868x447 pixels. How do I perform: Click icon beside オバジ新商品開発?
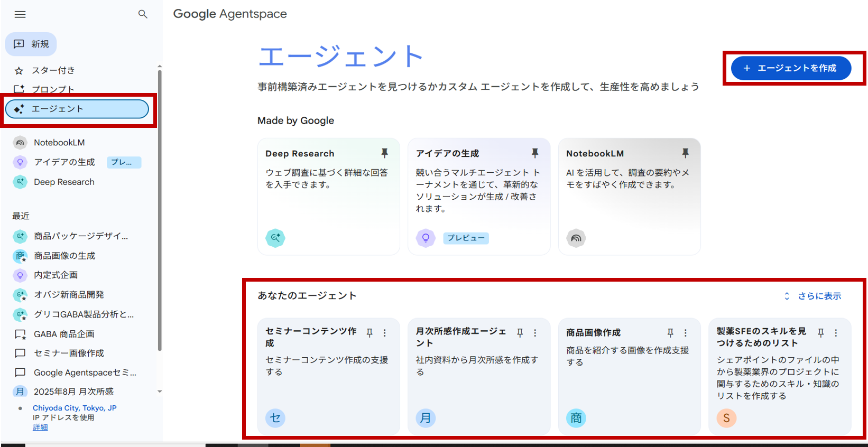tap(20, 295)
